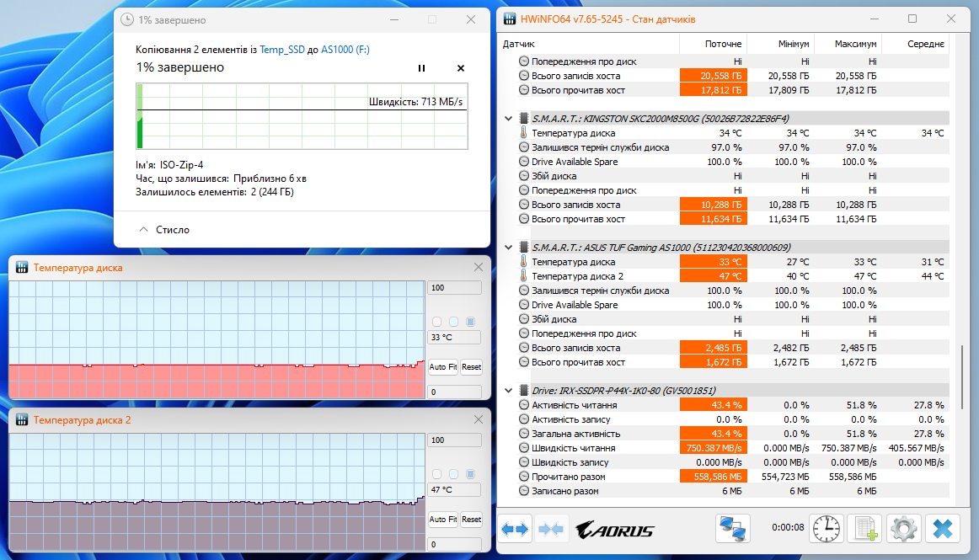This screenshot has width=979, height=560.
Task: Start logging with the sheet-plus icon
Action: click(864, 529)
